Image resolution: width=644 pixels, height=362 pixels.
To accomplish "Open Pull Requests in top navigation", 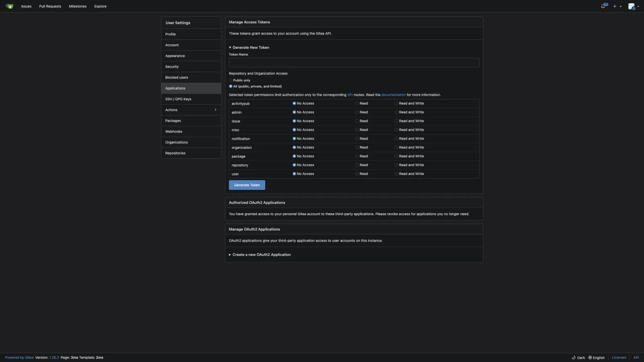I will click(50, 6).
